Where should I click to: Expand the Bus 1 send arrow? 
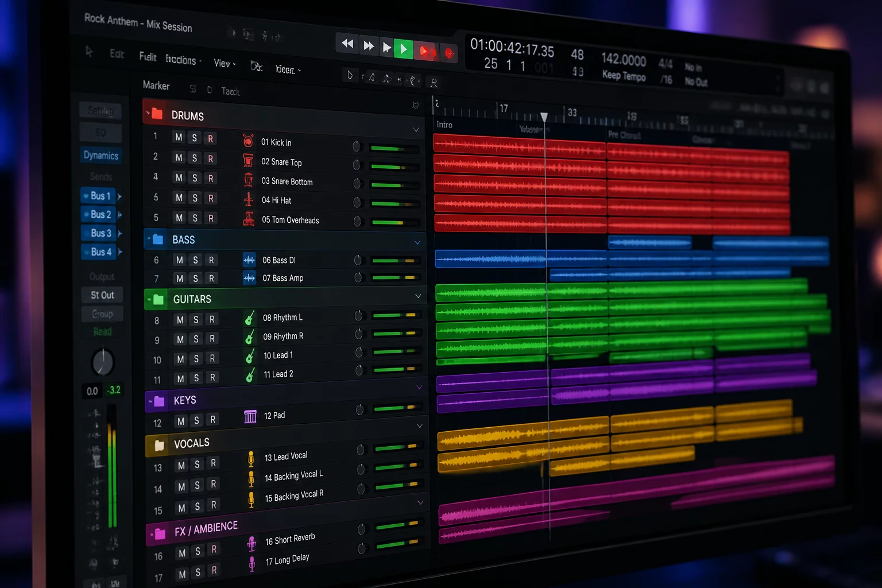[119, 196]
